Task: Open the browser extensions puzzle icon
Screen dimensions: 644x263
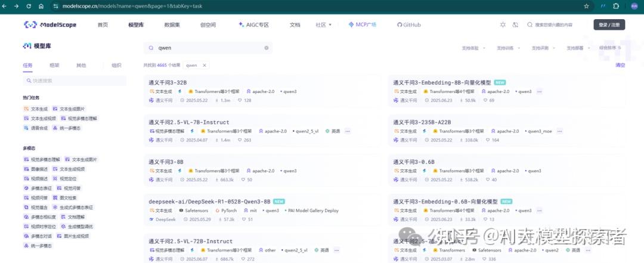Action: [x=616, y=6]
